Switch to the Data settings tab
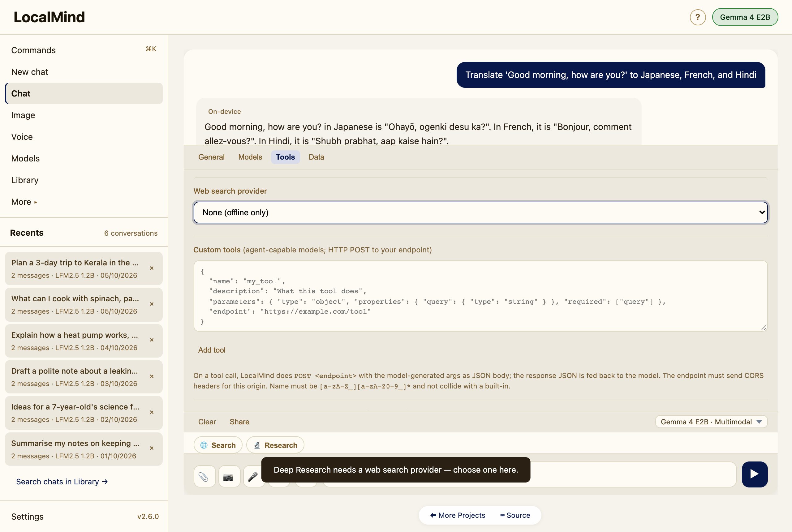The width and height of the screenshot is (792, 532). (x=316, y=157)
